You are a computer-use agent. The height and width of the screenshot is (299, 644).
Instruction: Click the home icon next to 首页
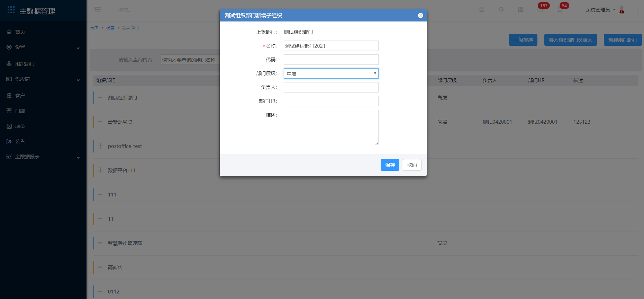[x=9, y=32]
